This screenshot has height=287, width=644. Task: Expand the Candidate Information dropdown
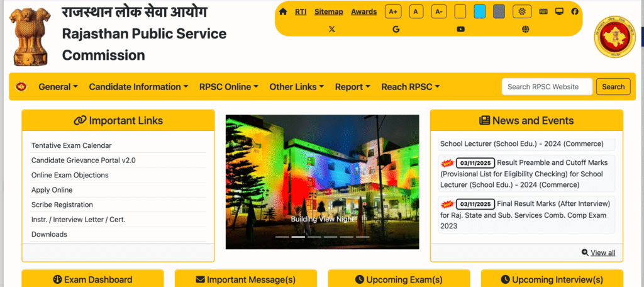point(138,87)
